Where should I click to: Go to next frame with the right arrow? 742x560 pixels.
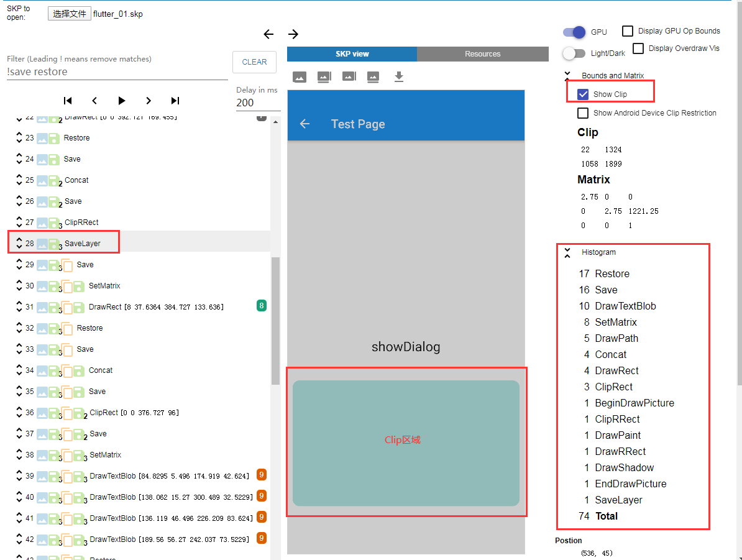point(293,34)
